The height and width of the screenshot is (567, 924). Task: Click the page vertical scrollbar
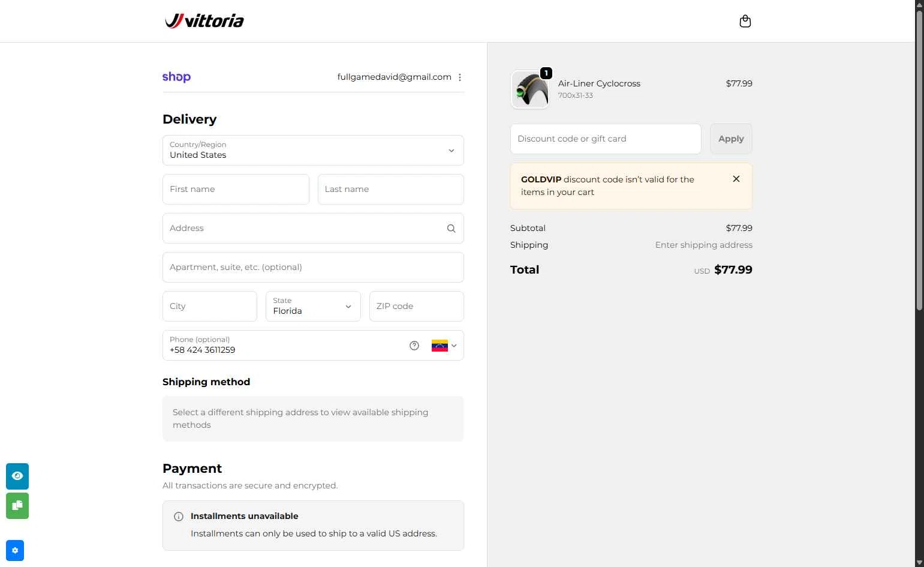click(919, 161)
